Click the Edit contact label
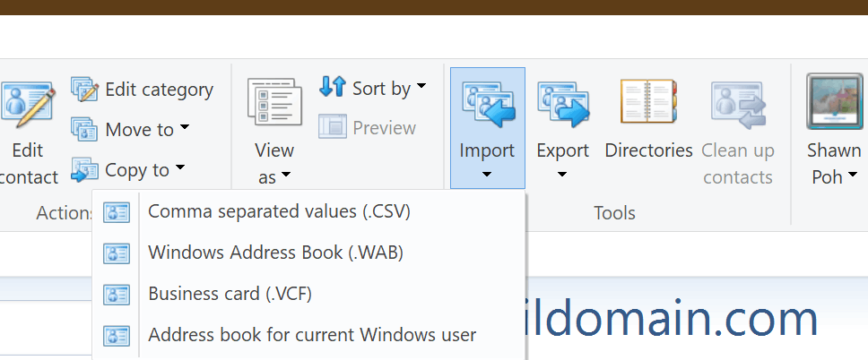 point(28,164)
